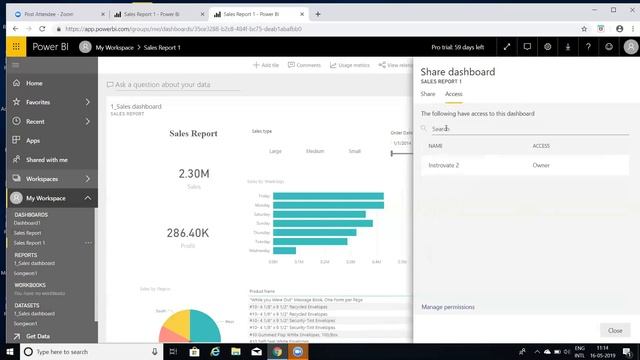640x360 pixels.
Task: Click My Workspace breadcrumb link
Action: pos(114,47)
